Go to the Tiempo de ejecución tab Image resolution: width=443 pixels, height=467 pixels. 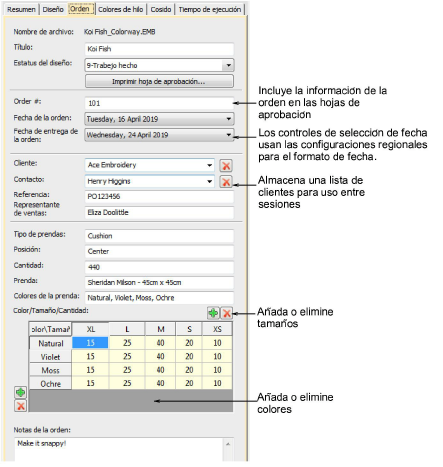point(210,9)
